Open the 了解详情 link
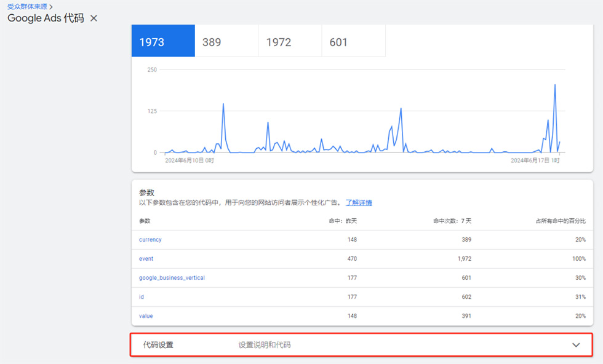This screenshot has width=603, height=364. (359, 202)
